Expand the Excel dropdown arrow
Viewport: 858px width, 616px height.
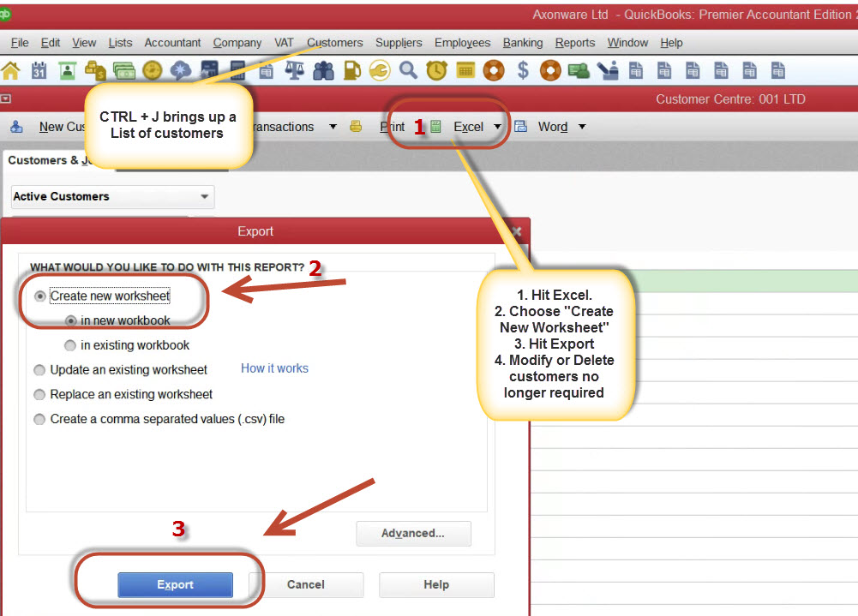point(497,127)
